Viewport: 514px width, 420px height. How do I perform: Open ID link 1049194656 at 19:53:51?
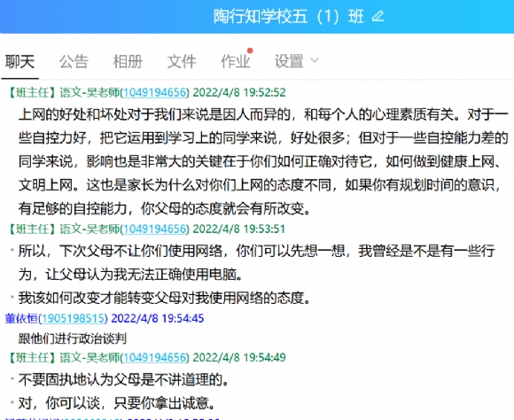pos(155,229)
